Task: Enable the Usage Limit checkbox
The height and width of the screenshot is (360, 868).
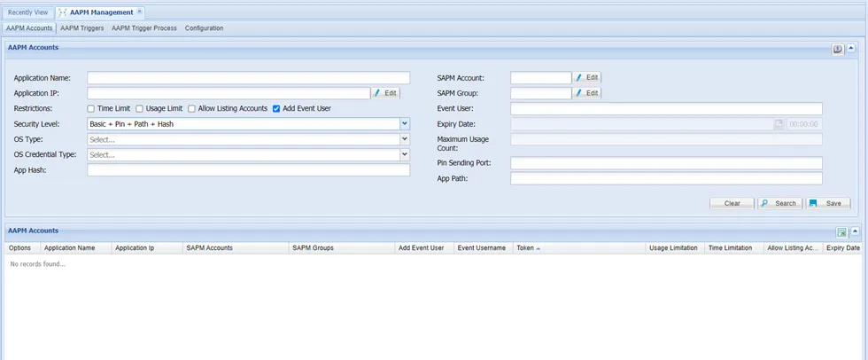Action: pos(140,108)
